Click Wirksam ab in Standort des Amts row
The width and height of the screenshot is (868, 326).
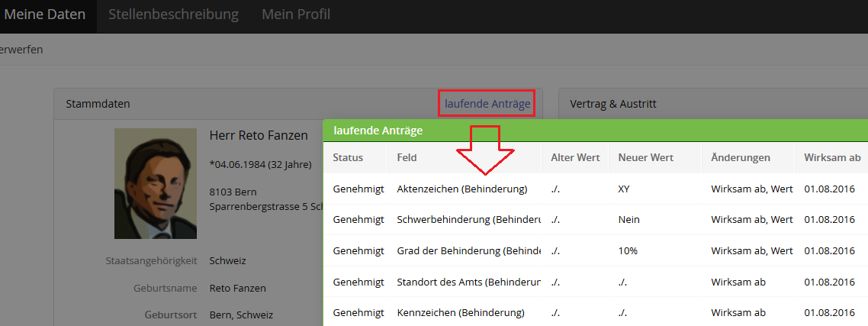click(738, 282)
